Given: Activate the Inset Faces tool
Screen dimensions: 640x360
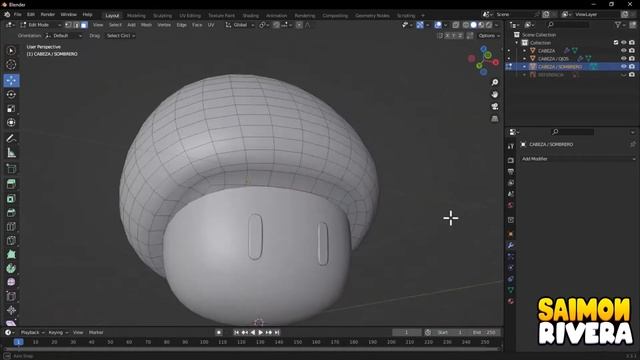Looking at the screenshot, I should pyautogui.click(x=11, y=199).
